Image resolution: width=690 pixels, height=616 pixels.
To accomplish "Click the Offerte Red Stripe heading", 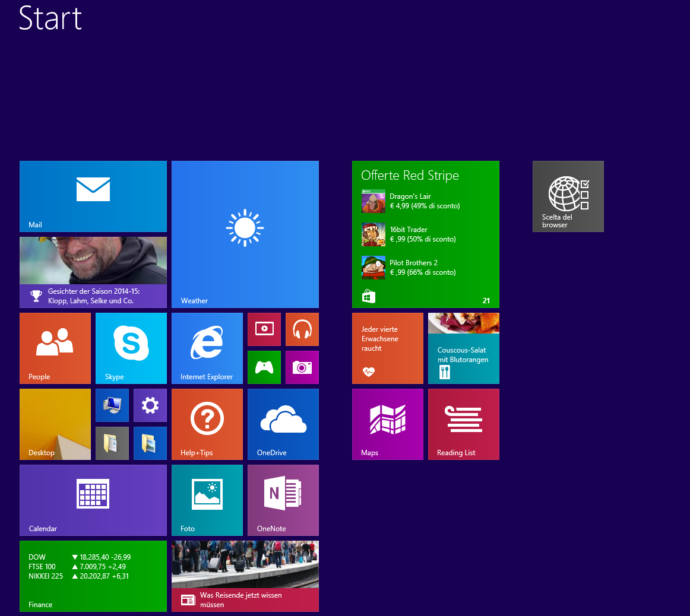I will click(410, 176).
